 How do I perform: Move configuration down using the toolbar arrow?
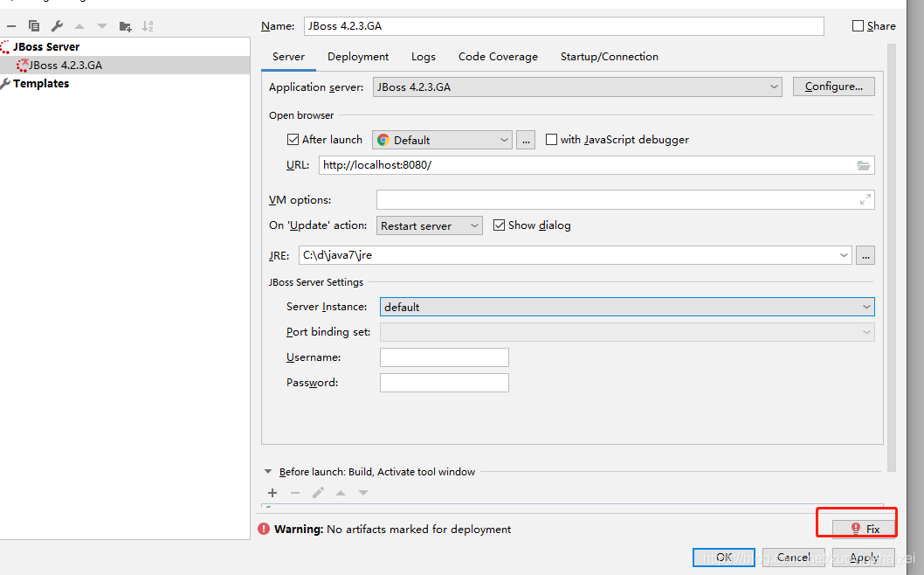102,26
